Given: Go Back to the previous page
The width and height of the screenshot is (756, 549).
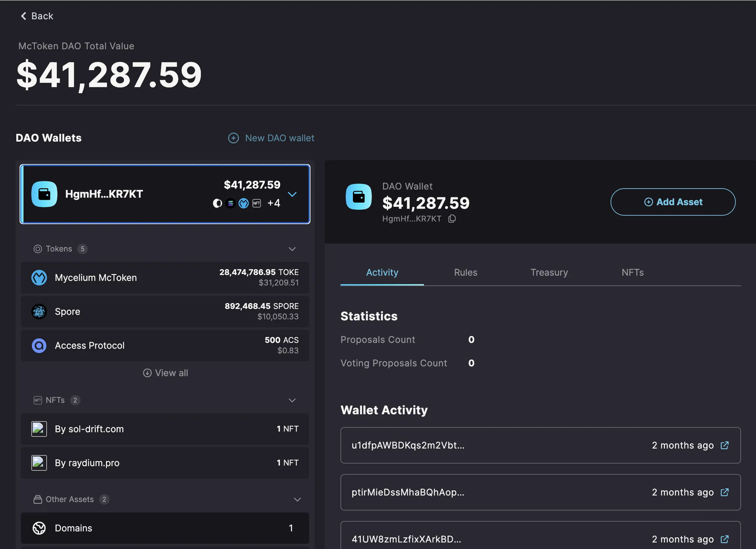Looking at the screenshot, I should pos(37,16).
